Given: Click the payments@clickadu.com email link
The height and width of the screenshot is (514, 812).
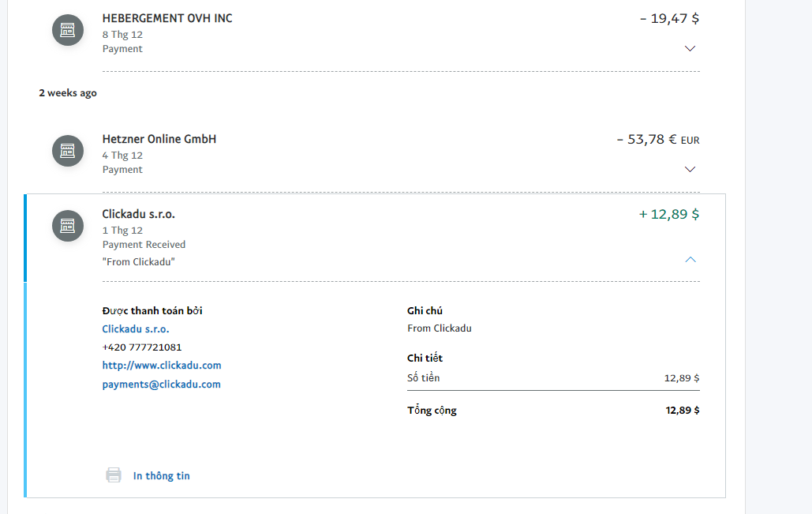Looking at the screenshot, I should pos(162,385).
